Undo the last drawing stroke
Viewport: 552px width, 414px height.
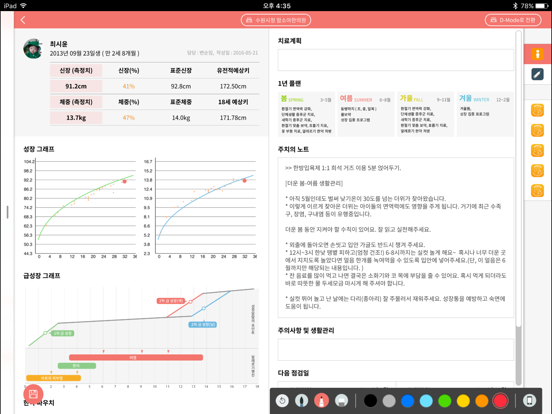tap(282, 401)
